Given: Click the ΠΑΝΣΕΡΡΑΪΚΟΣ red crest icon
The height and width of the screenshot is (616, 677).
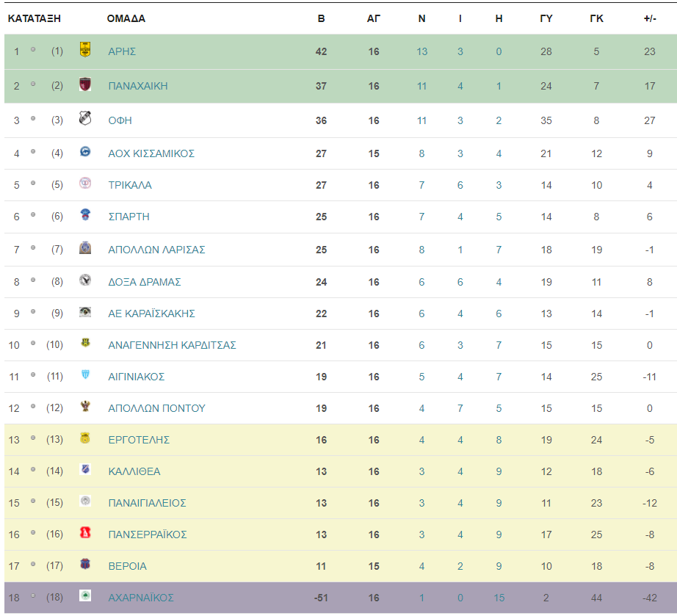Looking at the screenshot, I should click(x=85, y=533).
